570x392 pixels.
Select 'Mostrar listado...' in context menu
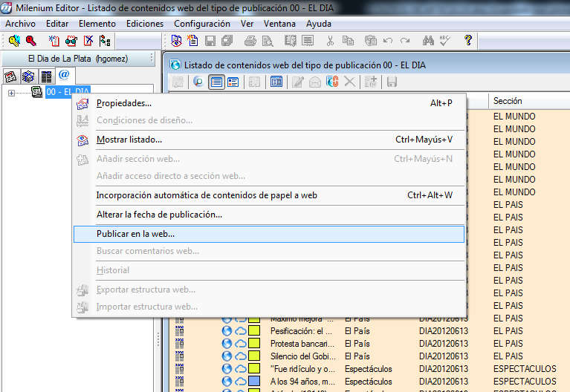click(x=129, y=140)
